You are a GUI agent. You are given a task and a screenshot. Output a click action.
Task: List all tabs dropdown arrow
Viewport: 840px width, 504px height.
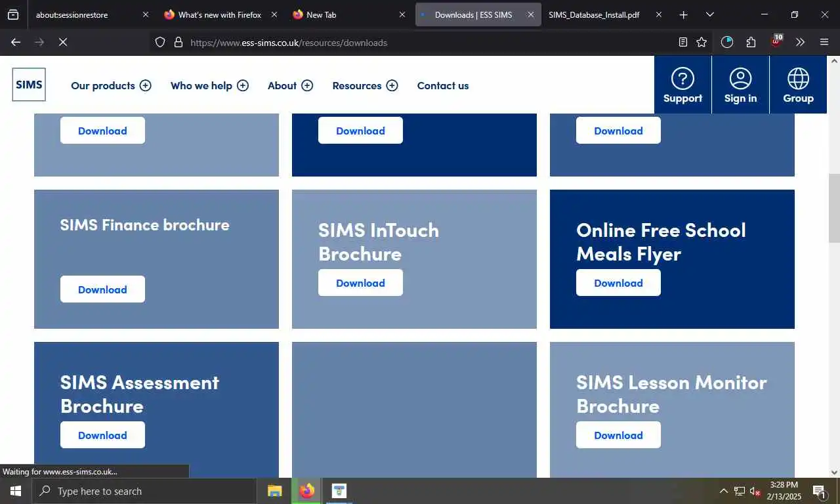[x=709, y=14]
